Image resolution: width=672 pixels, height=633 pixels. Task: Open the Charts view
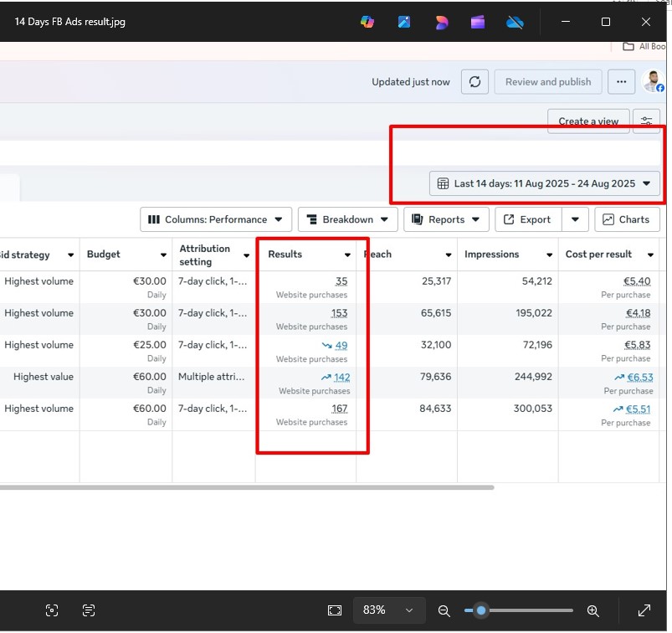626,219
